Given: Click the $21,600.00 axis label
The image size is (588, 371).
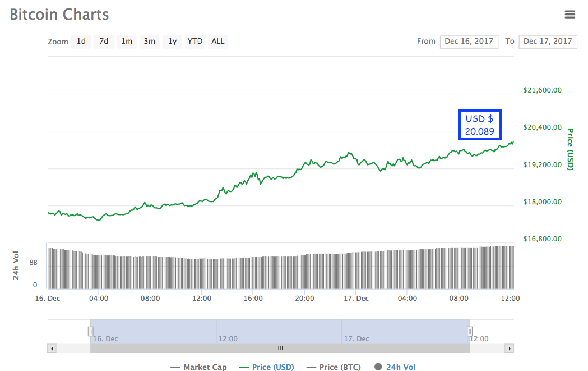Looking at the screenshot, I should pos(542,90).
